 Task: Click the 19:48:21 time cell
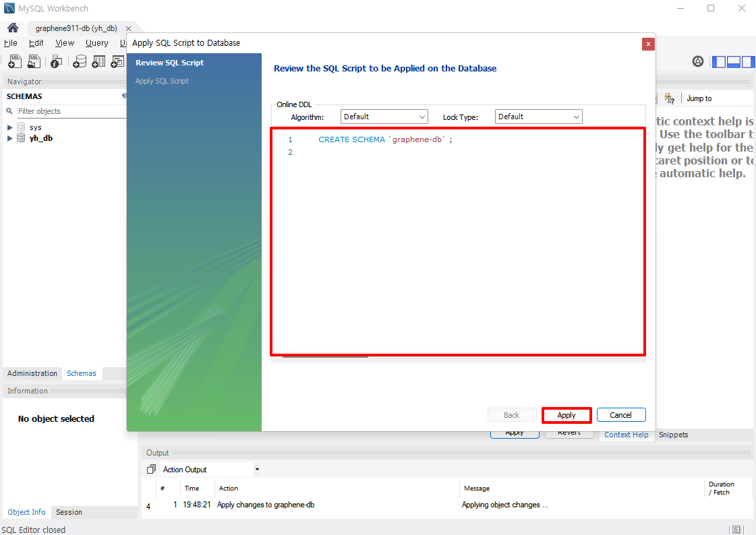197,505
